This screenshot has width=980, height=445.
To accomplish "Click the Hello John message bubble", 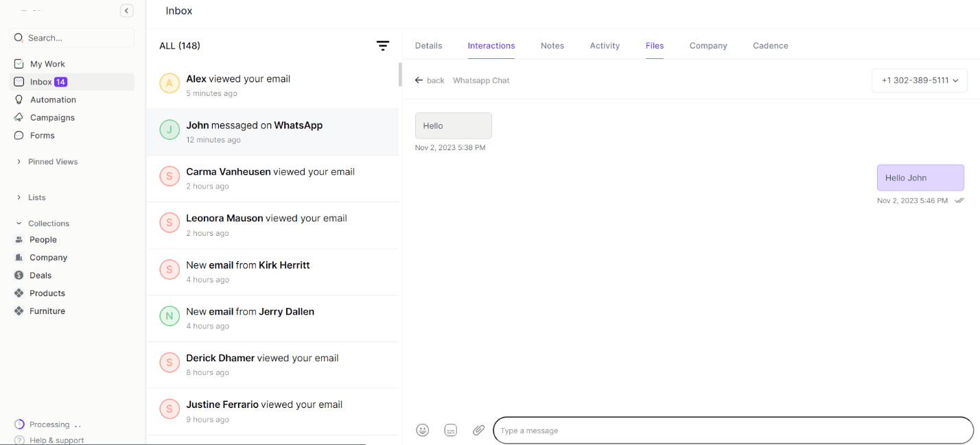I will [x=920, y=178].
